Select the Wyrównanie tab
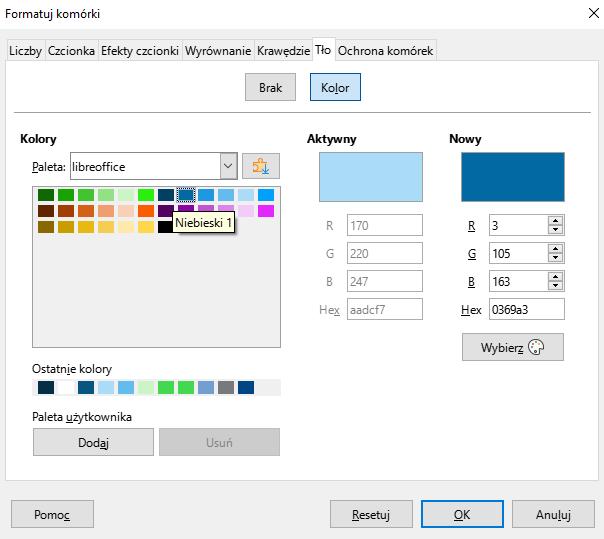The image size is (604, 539). pos(218,50)
